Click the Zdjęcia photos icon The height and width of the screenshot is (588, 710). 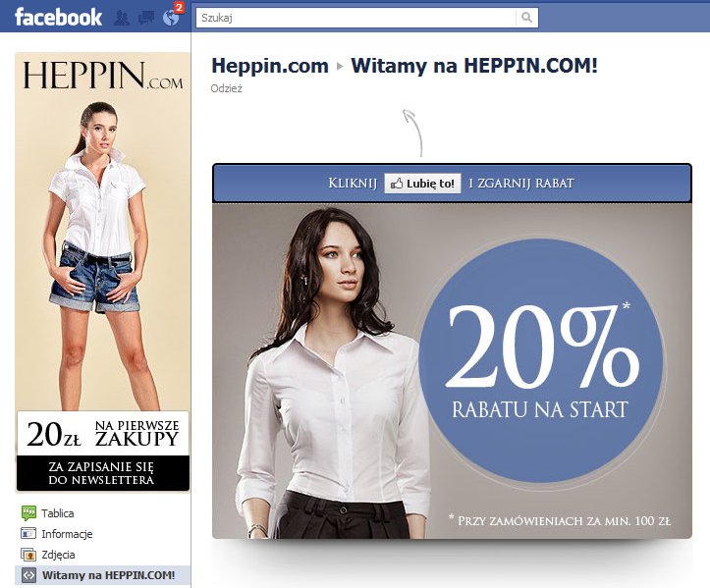click(28, 554)
